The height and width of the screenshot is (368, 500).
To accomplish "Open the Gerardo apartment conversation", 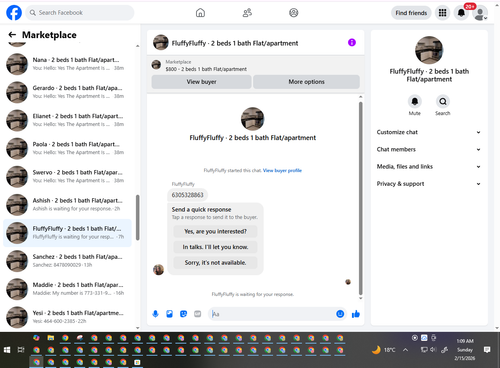I will coord(67,92).
